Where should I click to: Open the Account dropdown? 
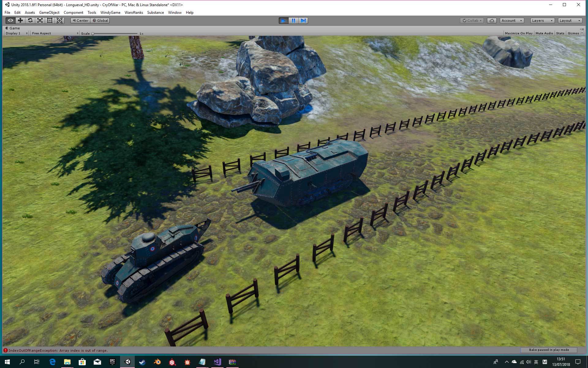click(x=512, y=21)
